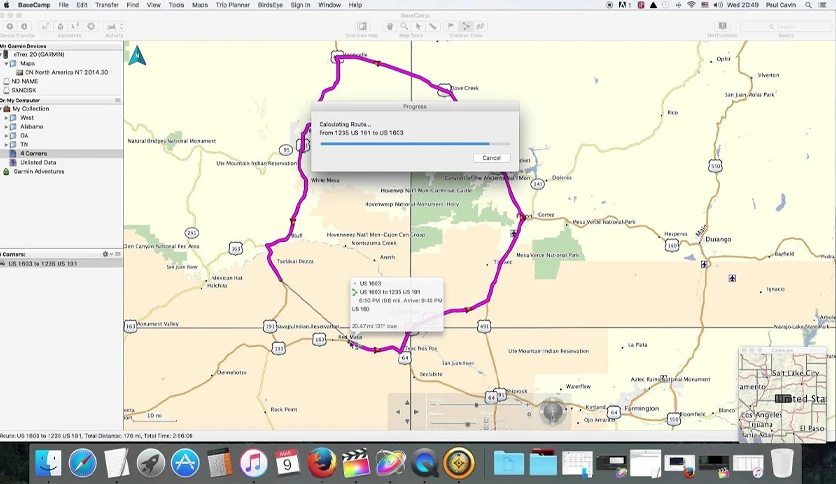
Task: Click the Wi-Fi status icon
Action: click(x=691, y=5)
